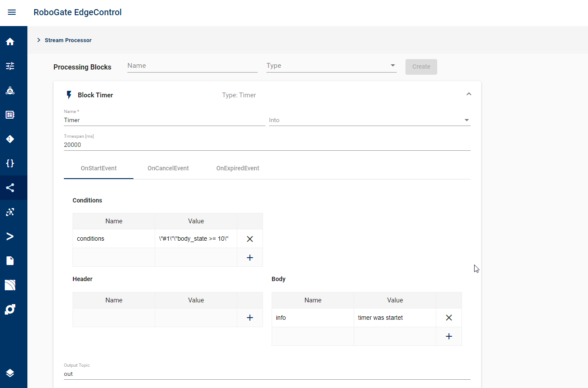This screenshot has height=388, width=588.
Task: Switch to the OnExpiredEvent tab
Action: [x=238, y=168]
